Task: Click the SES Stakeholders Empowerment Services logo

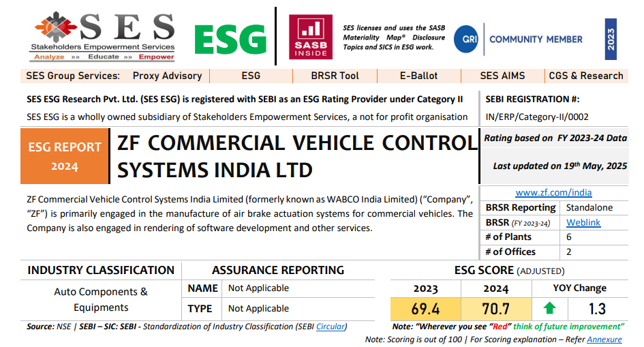Action: pos(104,37)
